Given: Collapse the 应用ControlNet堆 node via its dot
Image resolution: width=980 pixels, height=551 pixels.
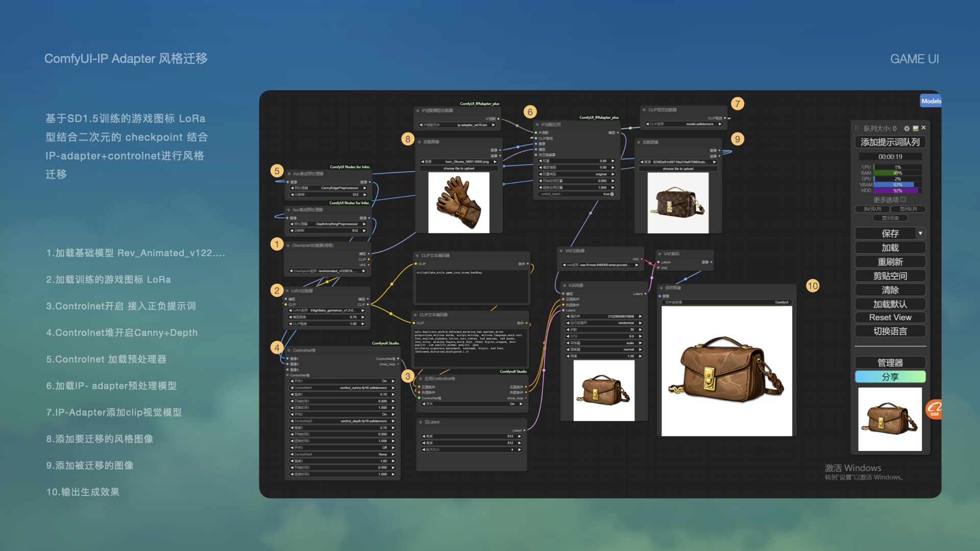Looking at the screenshot, I should coord(421,379).
